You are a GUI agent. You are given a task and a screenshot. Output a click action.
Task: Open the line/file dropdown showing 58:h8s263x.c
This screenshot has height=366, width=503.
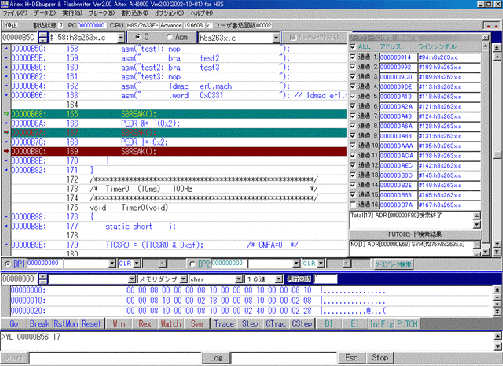click(121, 38)
